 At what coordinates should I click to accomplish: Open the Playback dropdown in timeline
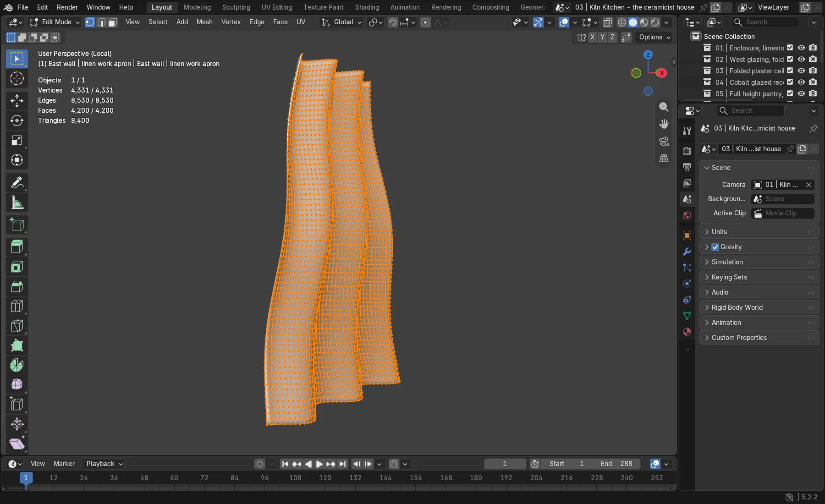(x=104, y=464)
